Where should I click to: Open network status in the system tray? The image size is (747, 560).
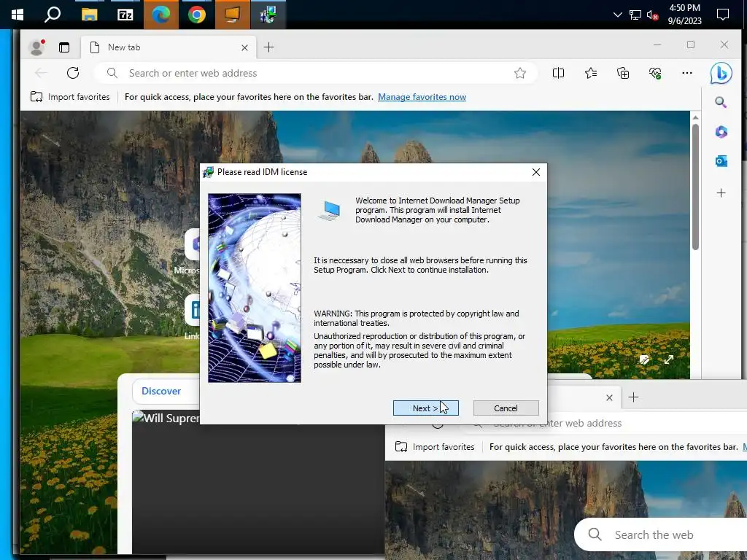[x=635, y=15]
